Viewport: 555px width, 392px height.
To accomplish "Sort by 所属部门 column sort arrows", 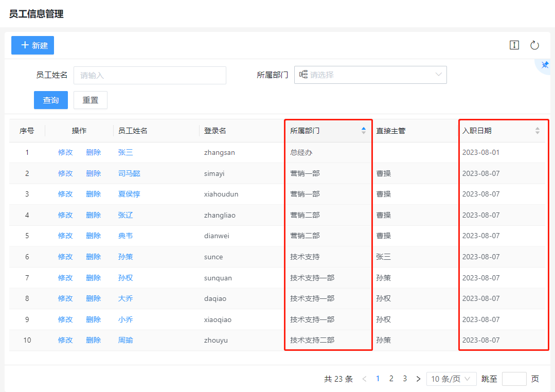I will 364,131.
